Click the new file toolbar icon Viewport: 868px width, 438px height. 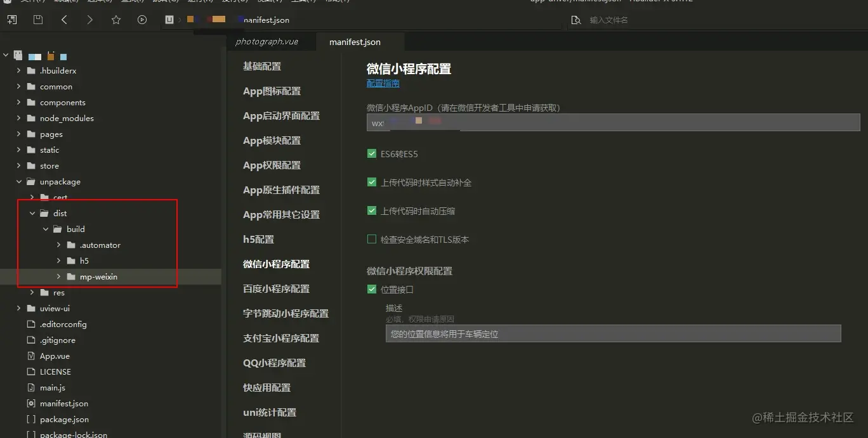(12, 20)
